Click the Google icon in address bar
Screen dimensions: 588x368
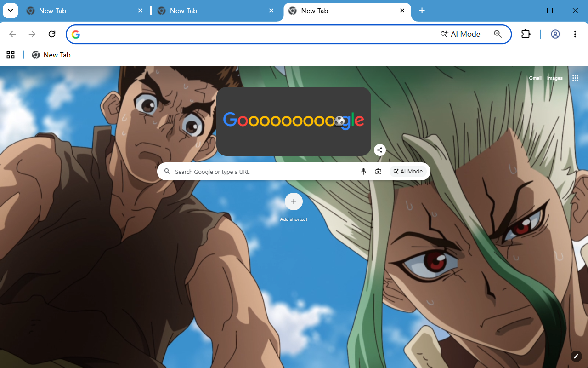click(x=76, y=34)
